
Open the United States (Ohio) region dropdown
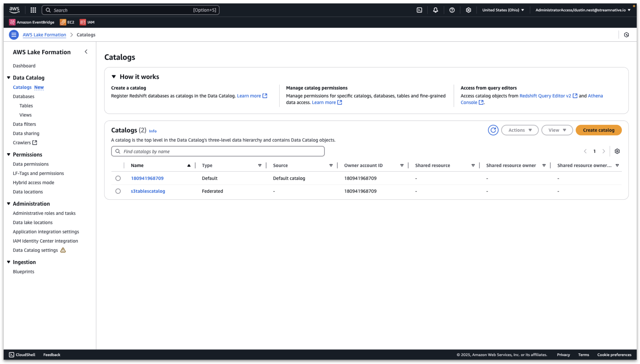click(x=503, y=10)
